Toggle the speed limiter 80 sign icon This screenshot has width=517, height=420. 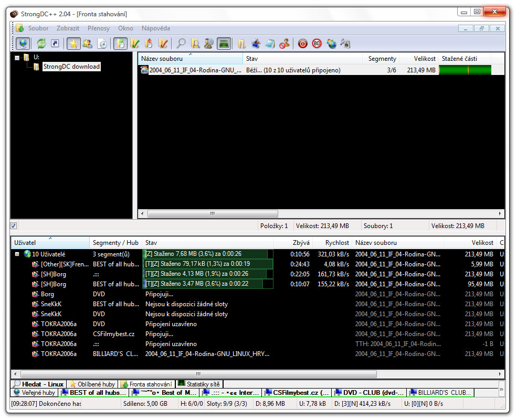click(x=316, y=44)
